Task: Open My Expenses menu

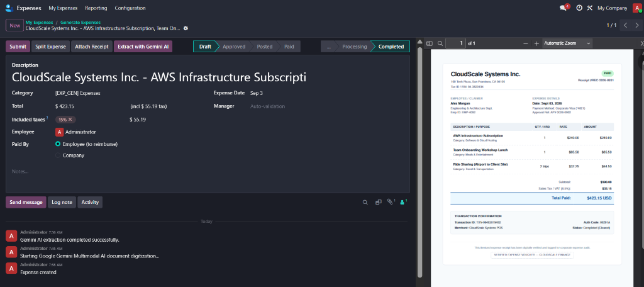Action: point(63,8)
